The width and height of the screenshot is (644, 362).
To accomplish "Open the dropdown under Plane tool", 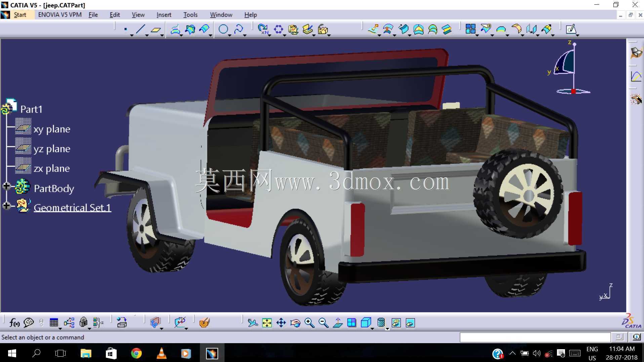I will point(162,35).
